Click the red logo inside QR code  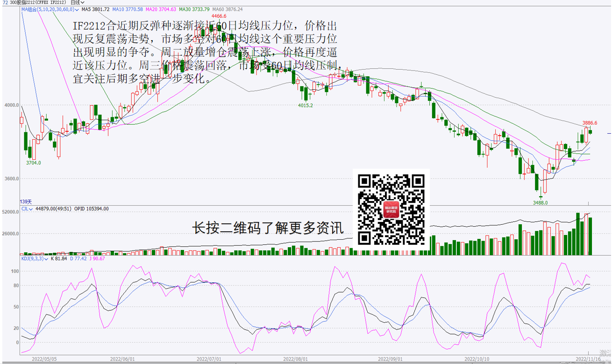tap(391, 210)
